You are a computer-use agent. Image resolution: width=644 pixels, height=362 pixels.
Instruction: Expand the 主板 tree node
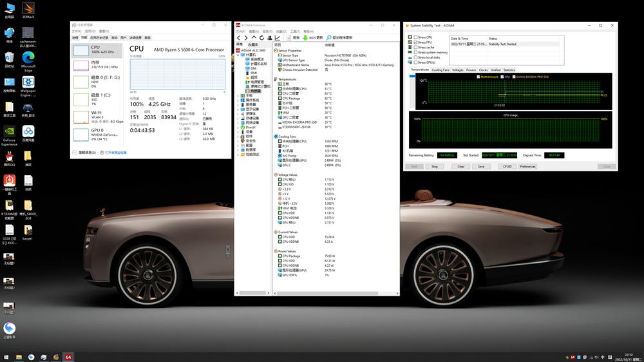click(238, 95)
